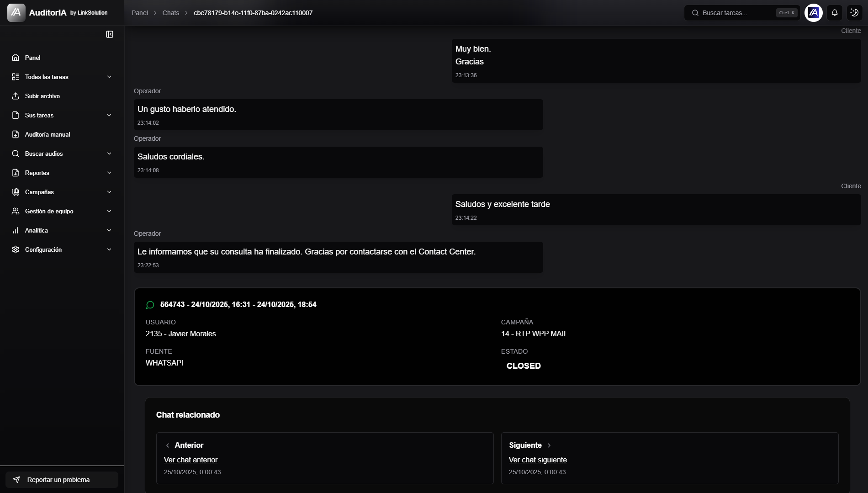868x493 pixels.
Task: Click the Buscar audios magnifier icon
Action: pos(16,154)
